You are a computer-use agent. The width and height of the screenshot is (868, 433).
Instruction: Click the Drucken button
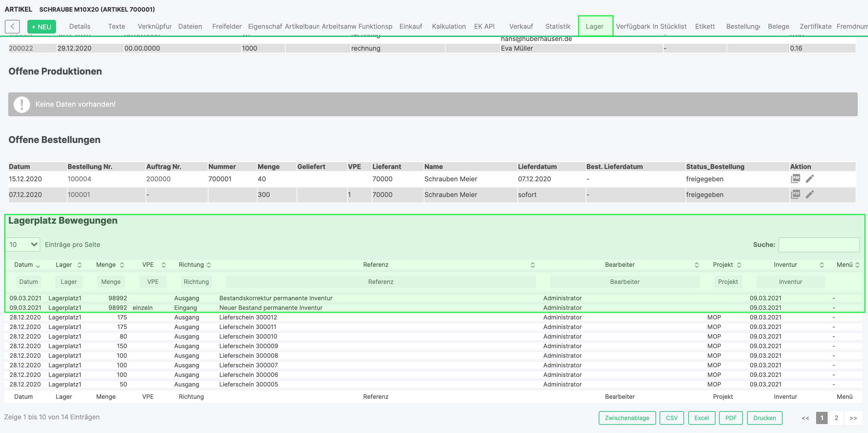click(764, 418)
